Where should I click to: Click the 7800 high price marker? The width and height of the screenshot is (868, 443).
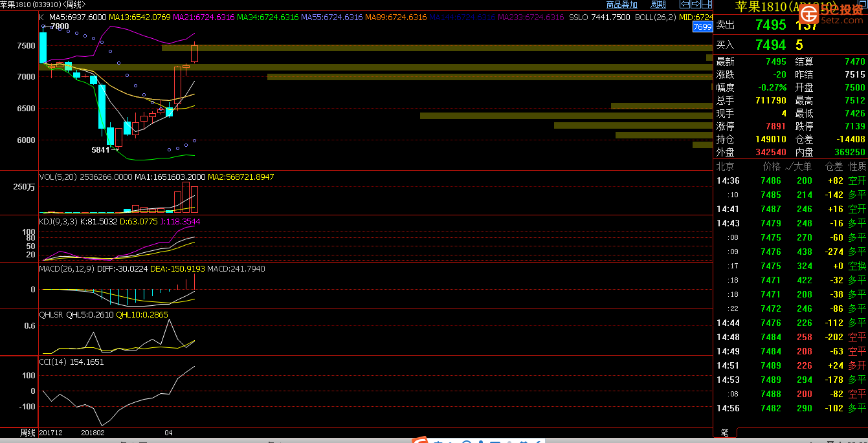(x=59, y=27)
